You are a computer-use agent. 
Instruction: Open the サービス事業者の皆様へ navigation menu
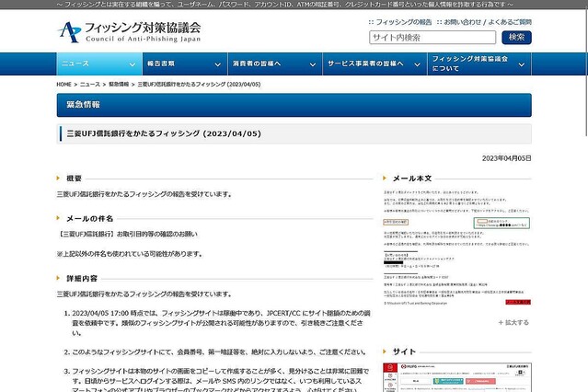(x=375, y=63)
